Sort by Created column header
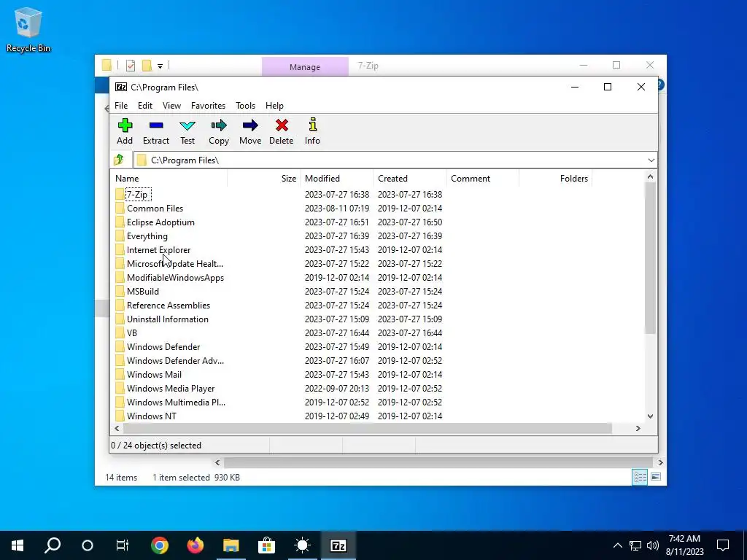Viewport: 747px width, 560px height. pos(410,179)
